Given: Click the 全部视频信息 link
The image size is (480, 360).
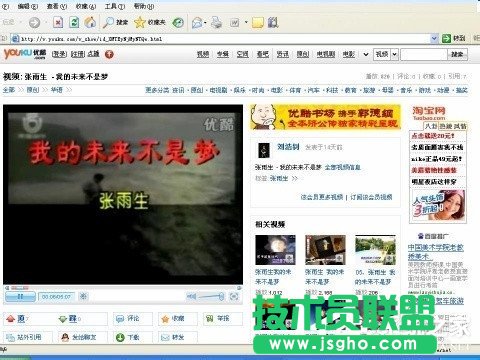Looking at the screenshot, I should tap(343, 167).
